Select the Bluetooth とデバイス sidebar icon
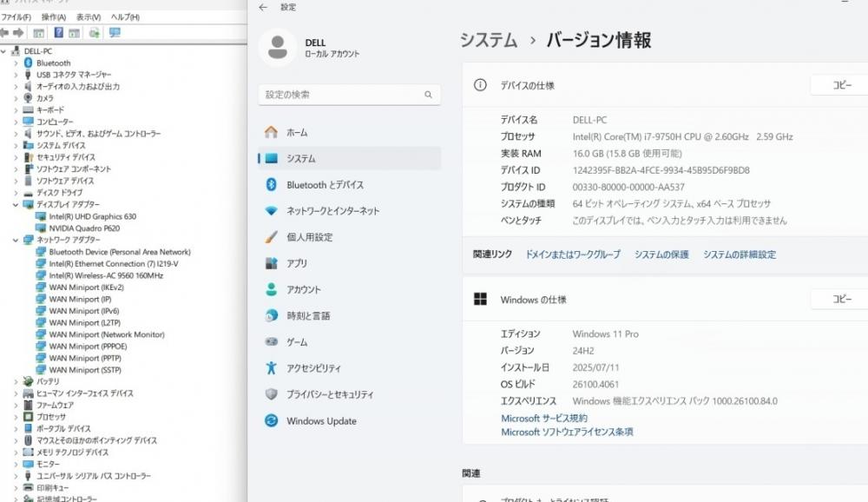 271,184
